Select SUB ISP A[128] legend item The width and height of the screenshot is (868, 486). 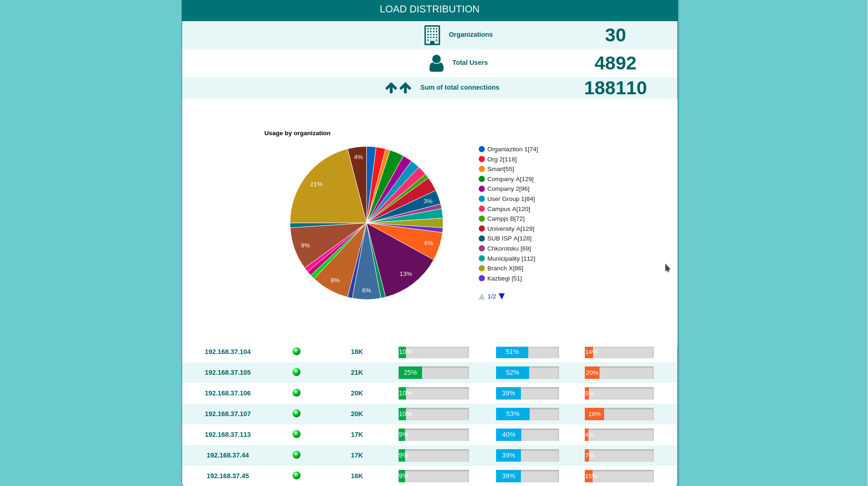tap(505, 239)
